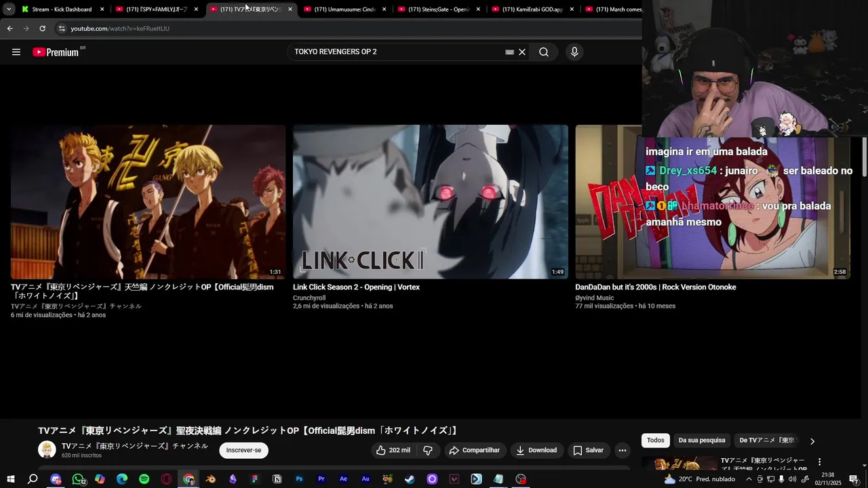Start voice search with microphone icon
868x488 pixels.
pos(574,52)
